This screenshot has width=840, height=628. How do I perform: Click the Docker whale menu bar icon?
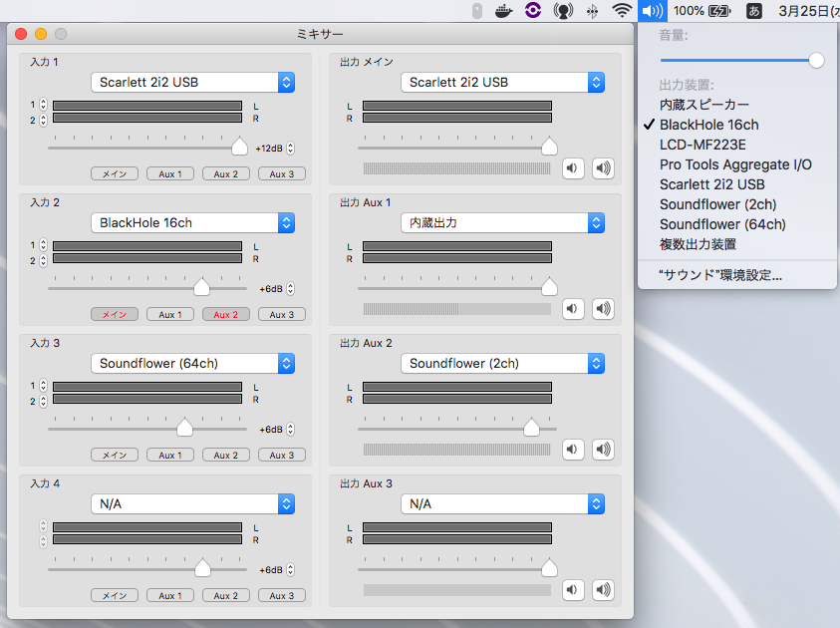(503, 11)
